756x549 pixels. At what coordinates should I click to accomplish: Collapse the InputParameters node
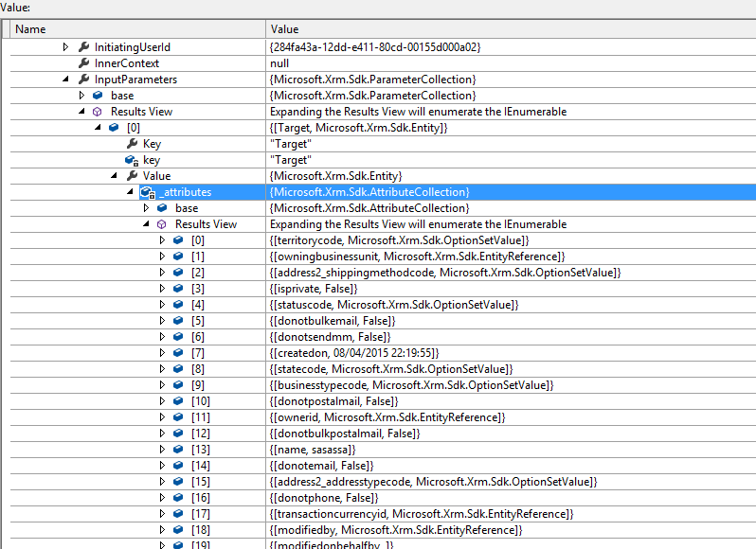tap(65, 79)
